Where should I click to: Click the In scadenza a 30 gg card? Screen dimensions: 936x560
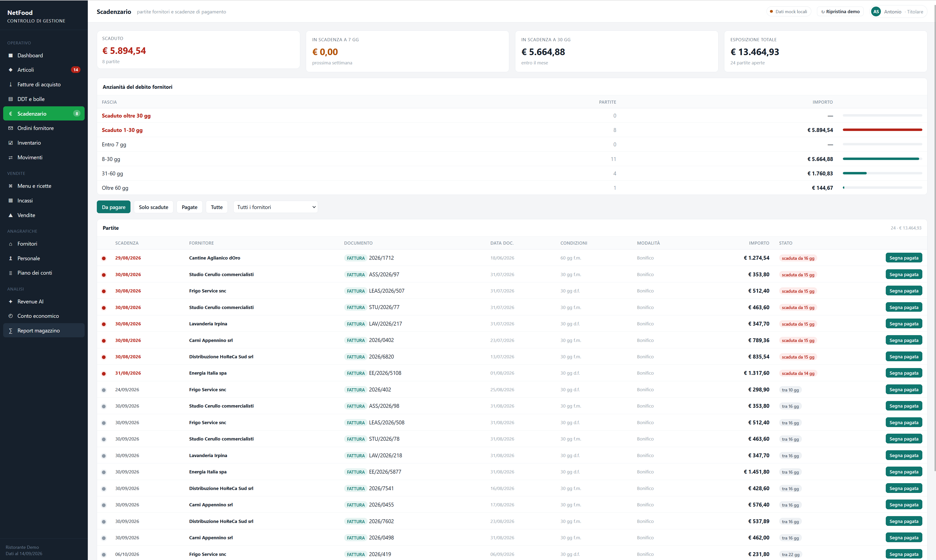point(617,51)
